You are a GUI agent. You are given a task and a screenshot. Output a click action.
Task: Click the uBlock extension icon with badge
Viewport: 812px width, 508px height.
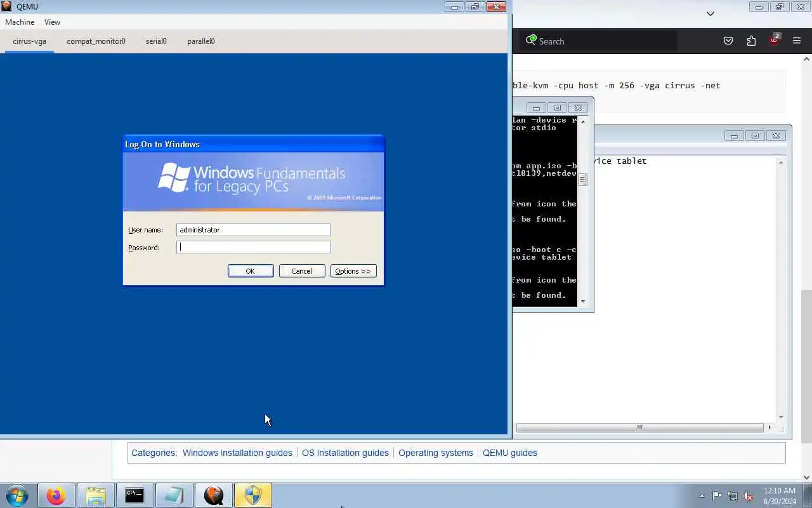(774, 40)
